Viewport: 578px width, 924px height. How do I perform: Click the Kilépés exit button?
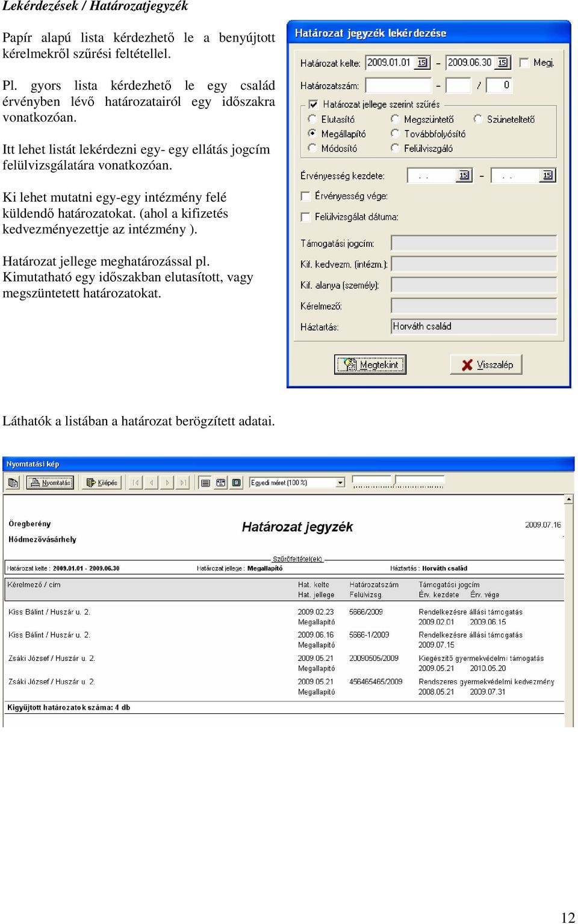[102, 483]
